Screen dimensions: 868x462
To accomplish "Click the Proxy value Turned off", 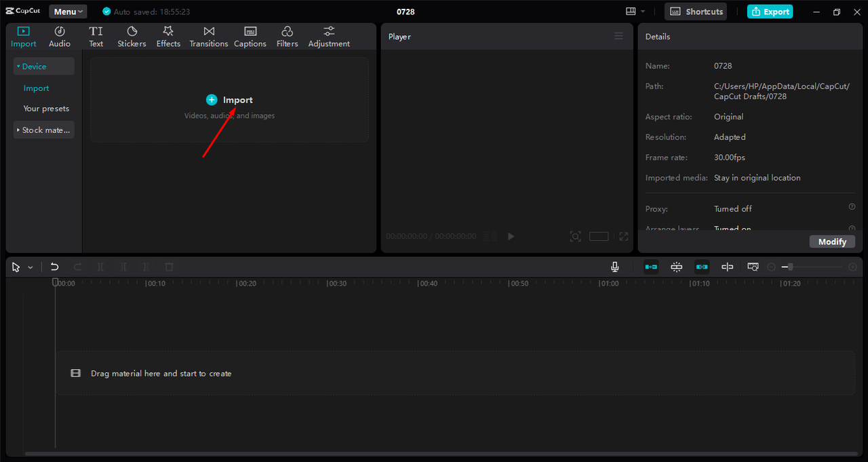I will (733, 209).
